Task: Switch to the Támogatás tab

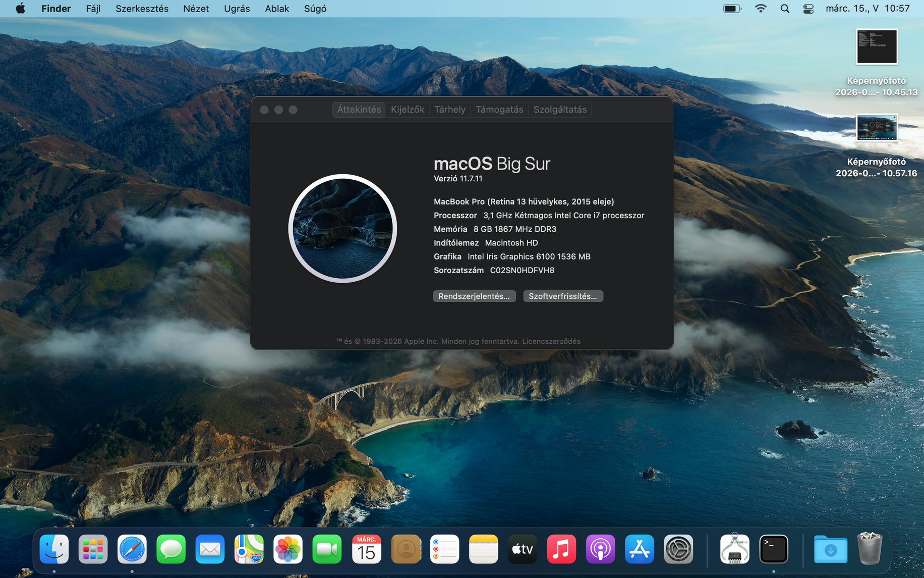Action: pyautogui.click(x=499, y=110)
